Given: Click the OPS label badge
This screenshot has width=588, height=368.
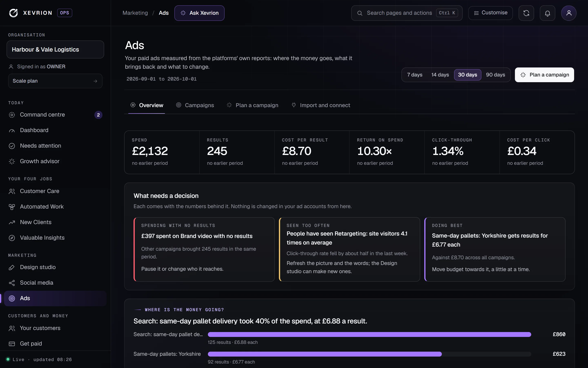Looking at the screenshot, I should click(x=64, y=13).
